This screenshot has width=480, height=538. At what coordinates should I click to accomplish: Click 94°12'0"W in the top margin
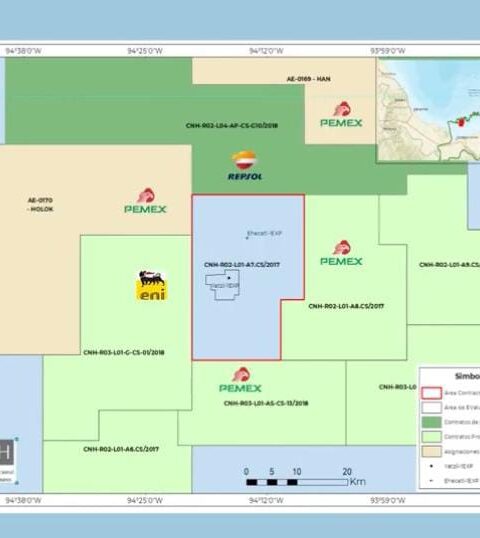[x=266, y=51]
